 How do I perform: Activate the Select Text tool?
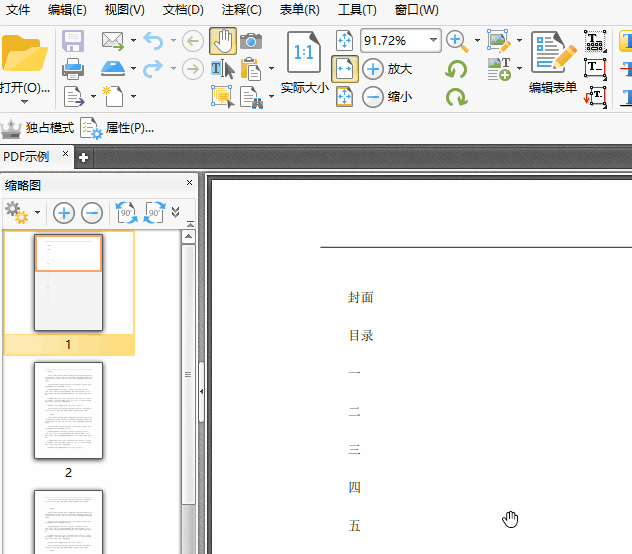coord(222,69)
